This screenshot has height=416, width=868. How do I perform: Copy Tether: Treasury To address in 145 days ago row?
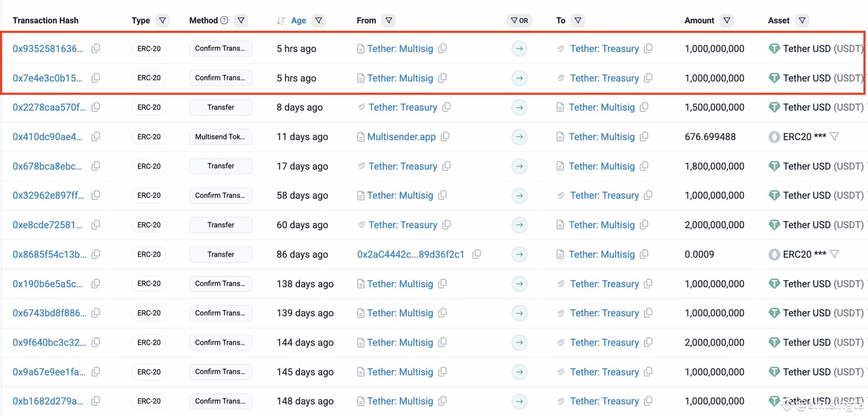tap(648, 372)
